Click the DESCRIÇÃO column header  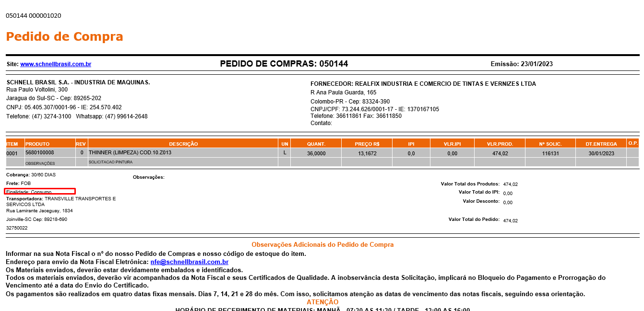coord(183,144)
